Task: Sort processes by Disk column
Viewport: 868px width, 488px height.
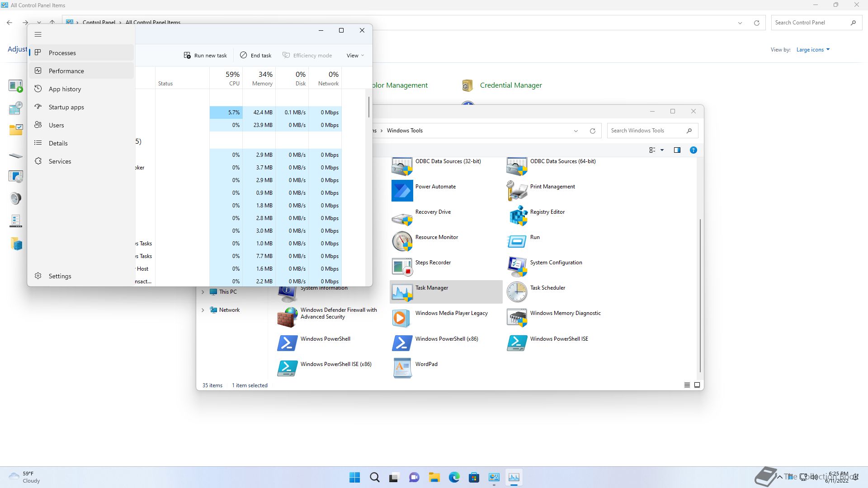Action: point(292,78)
